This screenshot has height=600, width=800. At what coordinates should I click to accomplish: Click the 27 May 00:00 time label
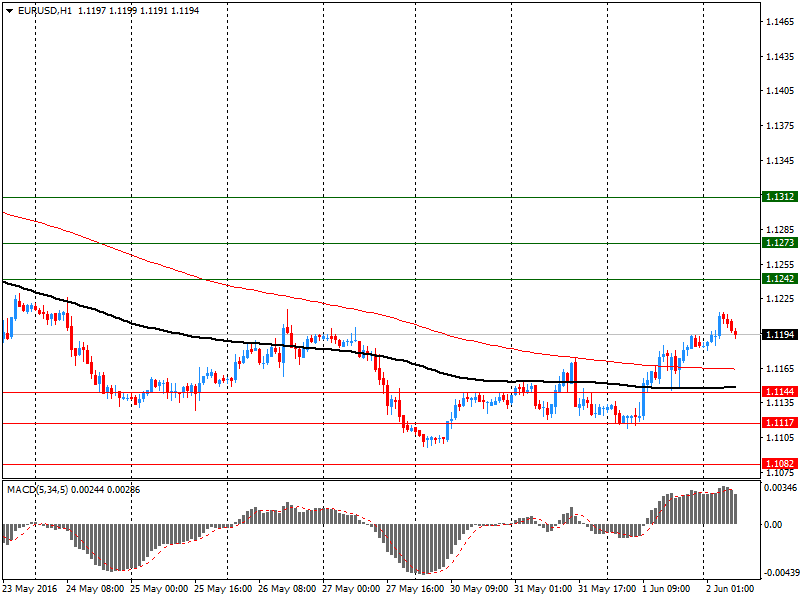click(351, 589)
